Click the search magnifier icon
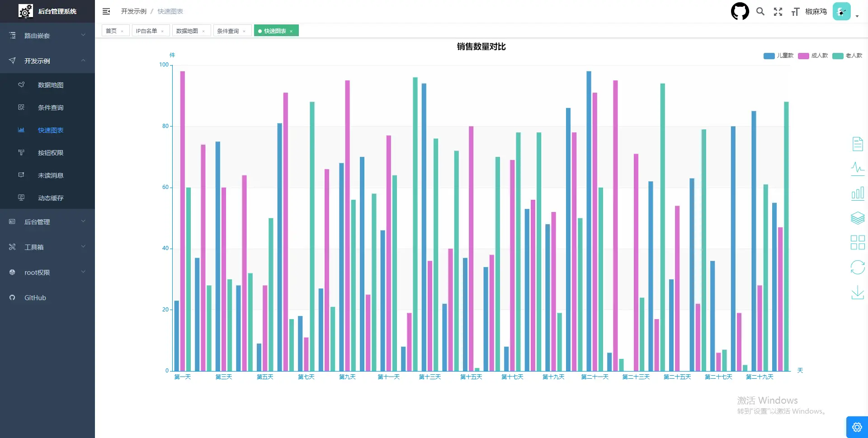Viewport: 868px width, 438px height. 760,11
